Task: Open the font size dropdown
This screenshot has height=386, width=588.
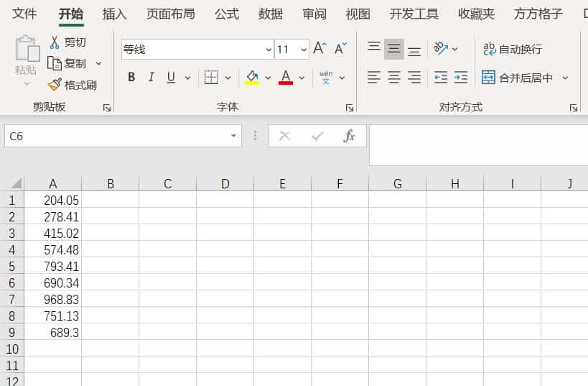Action: [304, 49]
